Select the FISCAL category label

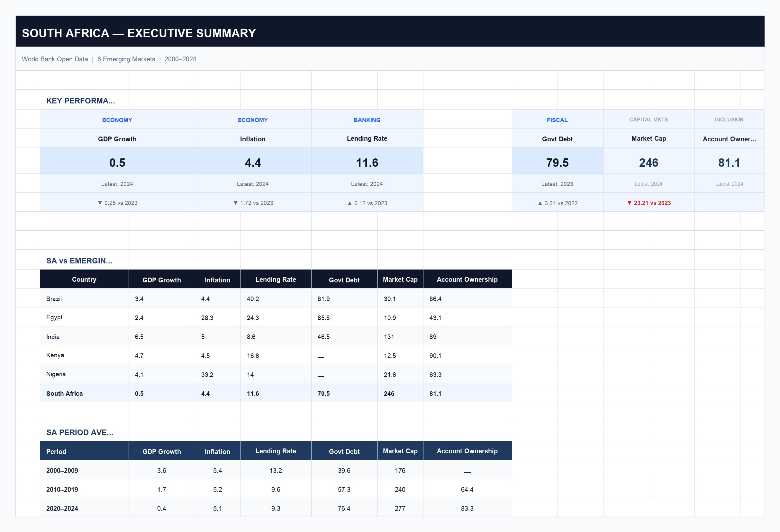pos(557,120)
